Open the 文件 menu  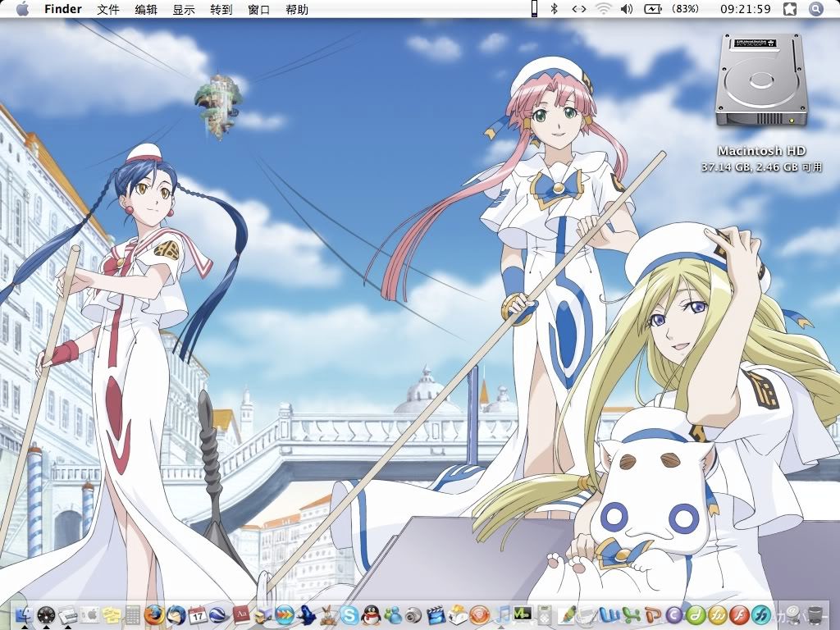(107, 9)
